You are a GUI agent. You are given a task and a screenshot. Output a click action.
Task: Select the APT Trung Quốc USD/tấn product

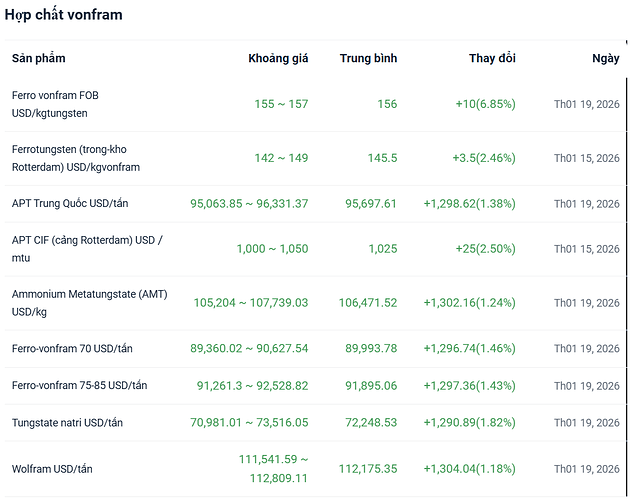coord(70,203)
